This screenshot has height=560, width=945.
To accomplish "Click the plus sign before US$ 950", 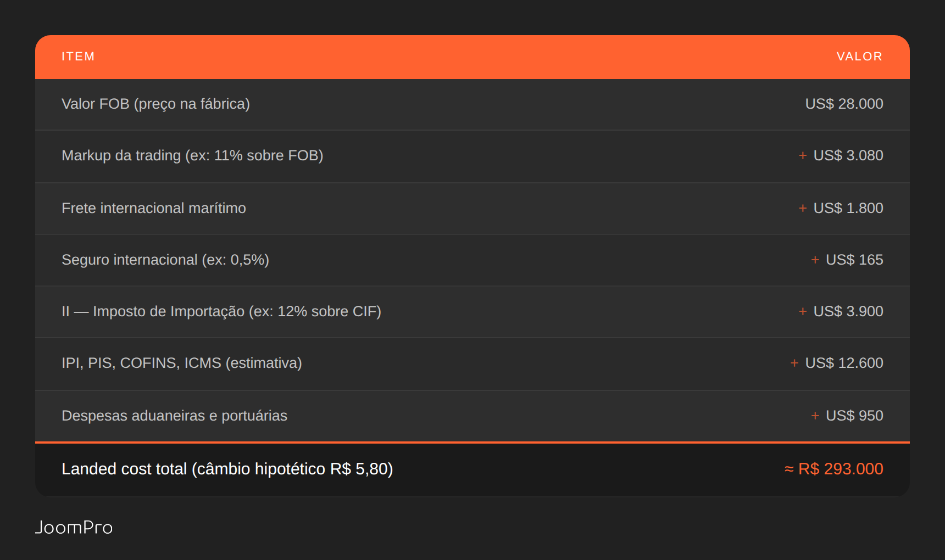I will coord(815,416).
